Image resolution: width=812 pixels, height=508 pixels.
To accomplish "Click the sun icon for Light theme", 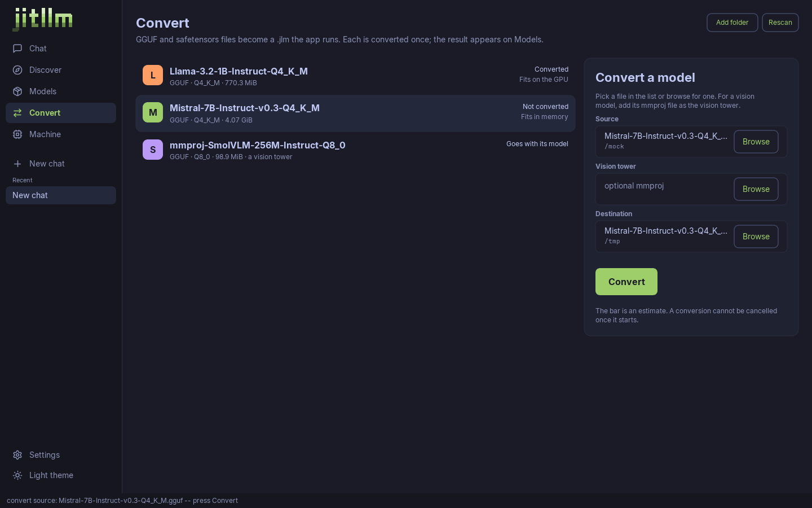I will 17,475.
